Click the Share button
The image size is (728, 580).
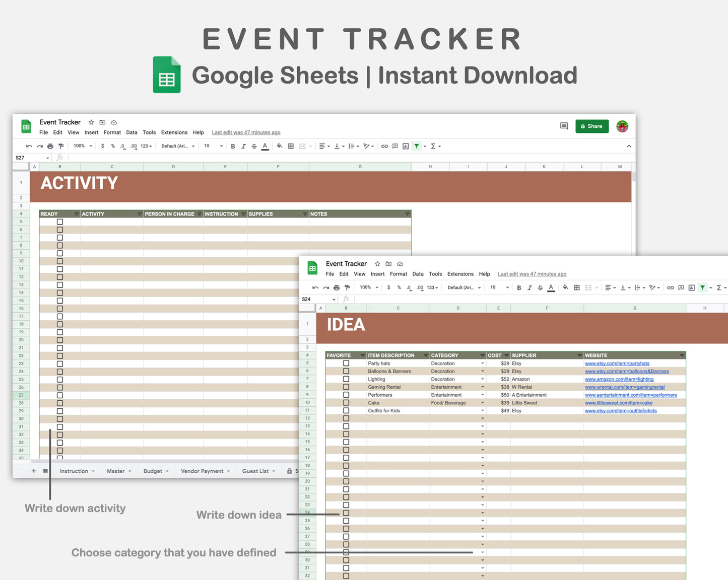[x=592, y=126]
